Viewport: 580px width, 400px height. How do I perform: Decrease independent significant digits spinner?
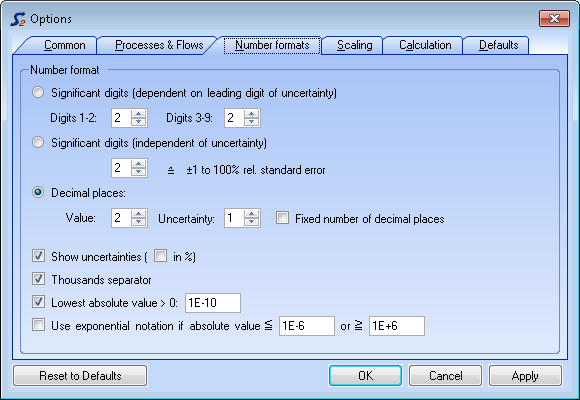point(139,172)
